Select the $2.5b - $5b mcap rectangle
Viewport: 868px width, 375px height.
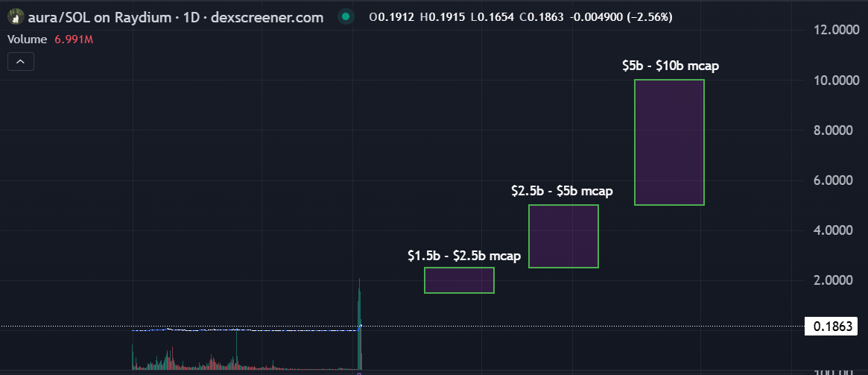tap(563, 236)
